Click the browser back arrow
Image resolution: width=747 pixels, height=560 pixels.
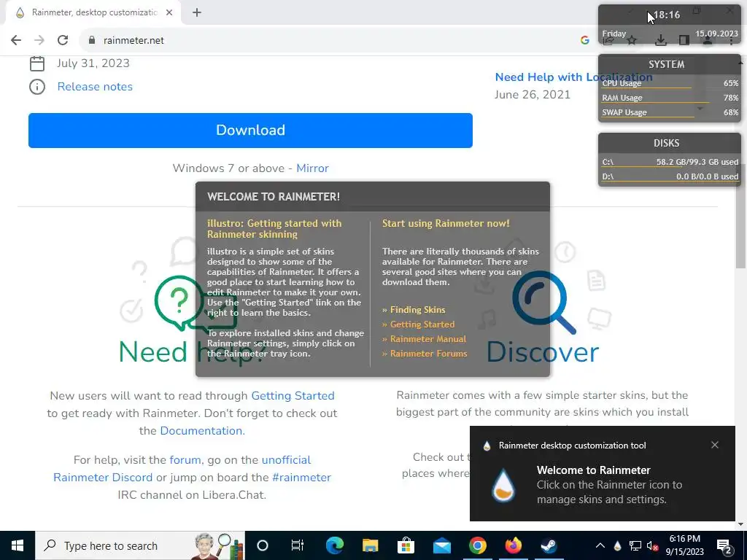[16, 41]
